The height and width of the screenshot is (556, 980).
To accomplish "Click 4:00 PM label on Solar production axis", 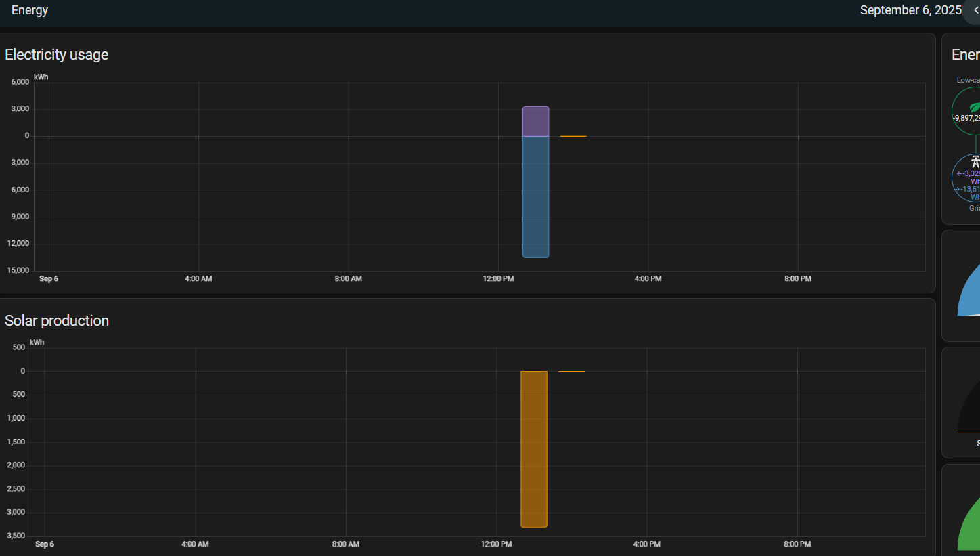I will point(646,544).
